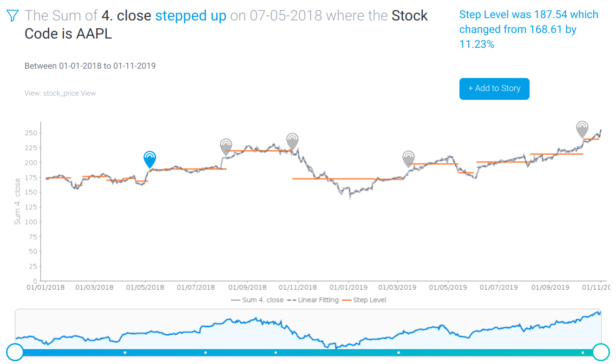The width and height of the screenshot is (616, 364).
Task: Click the first white dot on range slider
Action: (x=125, y=353)
